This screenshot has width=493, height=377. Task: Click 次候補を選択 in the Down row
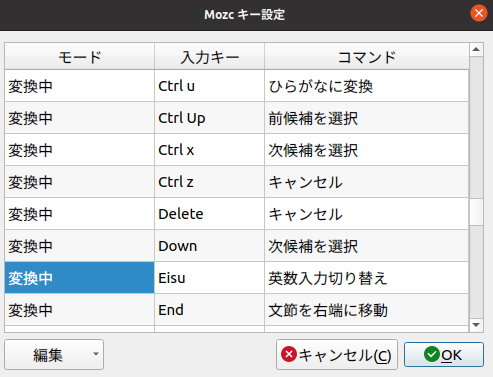pos(367,246)
